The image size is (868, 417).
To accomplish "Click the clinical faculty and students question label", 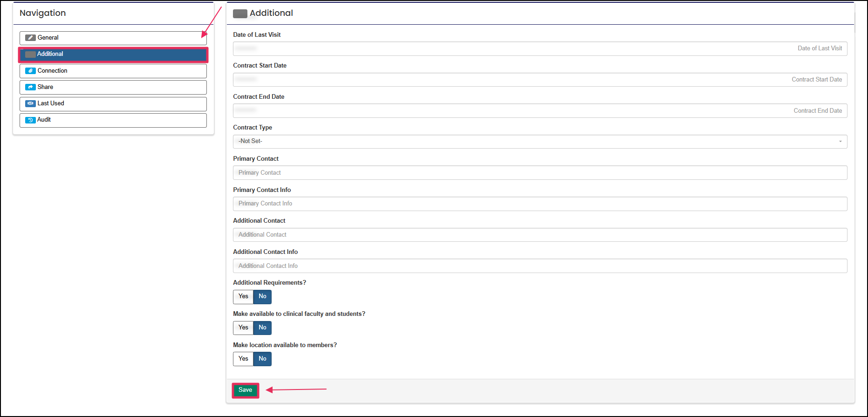I will pos(299,314).
